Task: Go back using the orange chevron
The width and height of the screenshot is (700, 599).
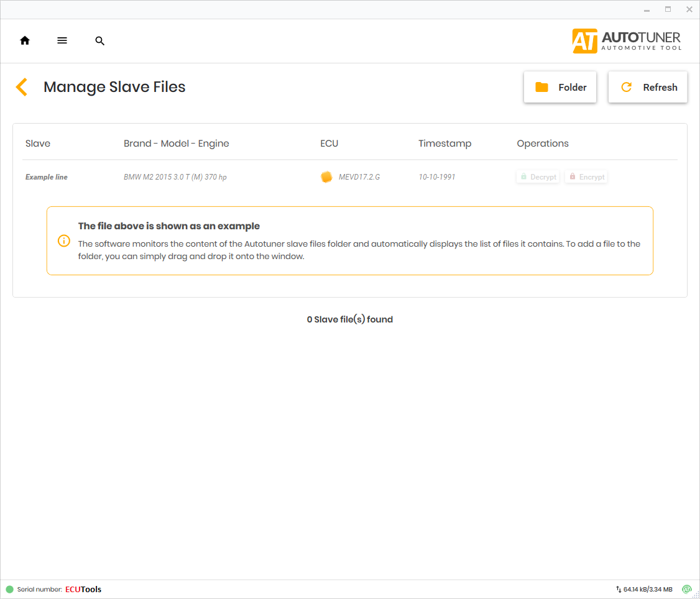Action: pos(22,87)
